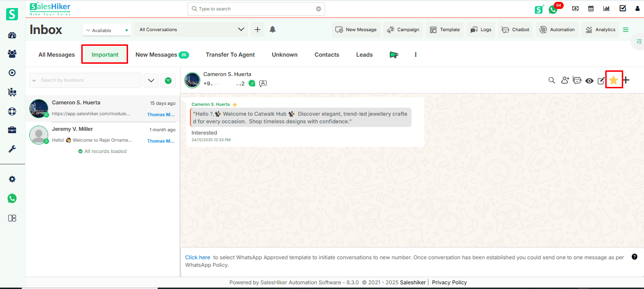Click the edit note pencil icon
644x289 pixels.
pyautogui.click(x=601, y=81)
